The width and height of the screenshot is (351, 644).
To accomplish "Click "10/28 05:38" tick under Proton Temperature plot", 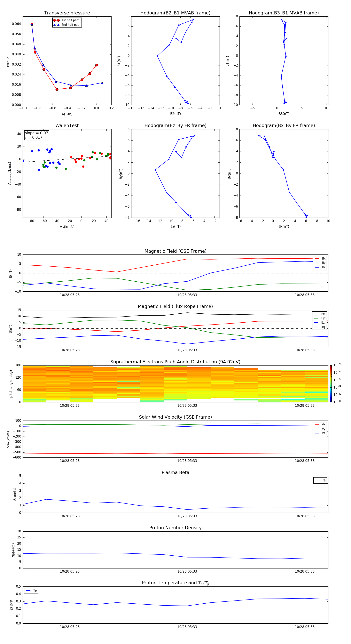I will click(x=305, y=627).
